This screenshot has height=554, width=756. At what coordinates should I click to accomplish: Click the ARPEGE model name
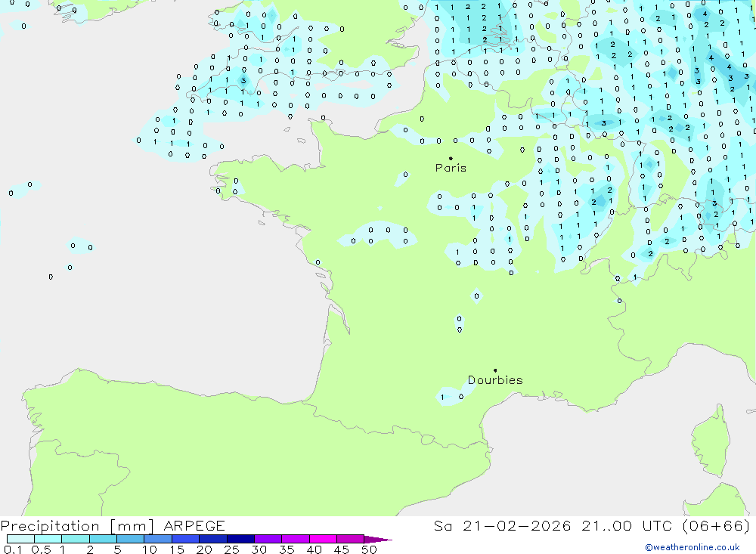point(194,525)
